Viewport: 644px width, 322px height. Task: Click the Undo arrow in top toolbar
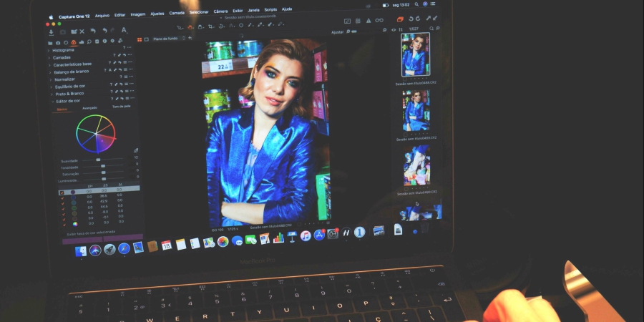[104, 30]
